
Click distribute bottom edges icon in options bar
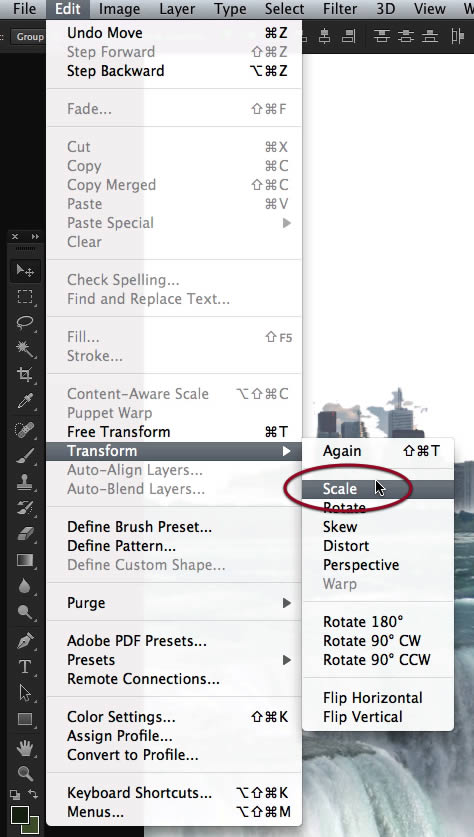[x=430, y=36]
